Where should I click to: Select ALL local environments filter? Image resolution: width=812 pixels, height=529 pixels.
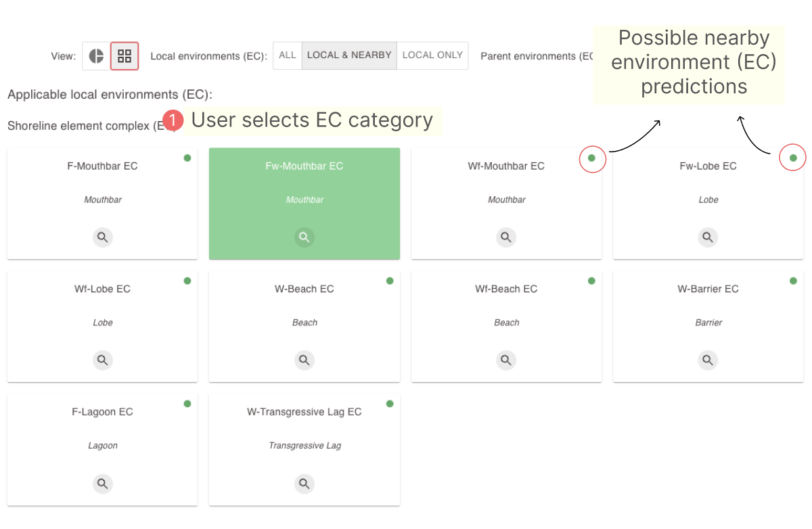tap(288, 55)
